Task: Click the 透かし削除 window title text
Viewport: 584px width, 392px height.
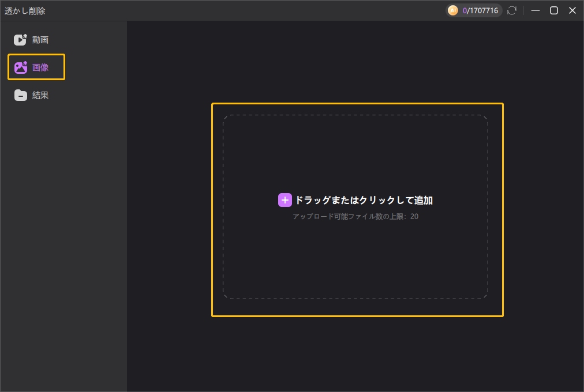Action: tap(25, 10)
